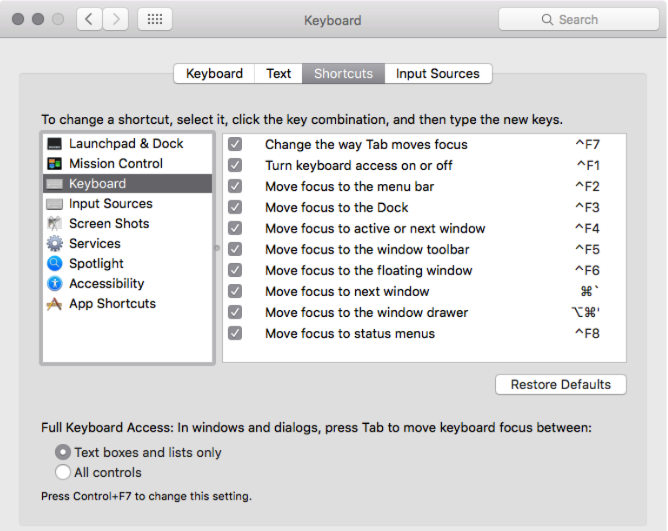
Task: Click the Input Sources category icon
Action: coord(55,204)
